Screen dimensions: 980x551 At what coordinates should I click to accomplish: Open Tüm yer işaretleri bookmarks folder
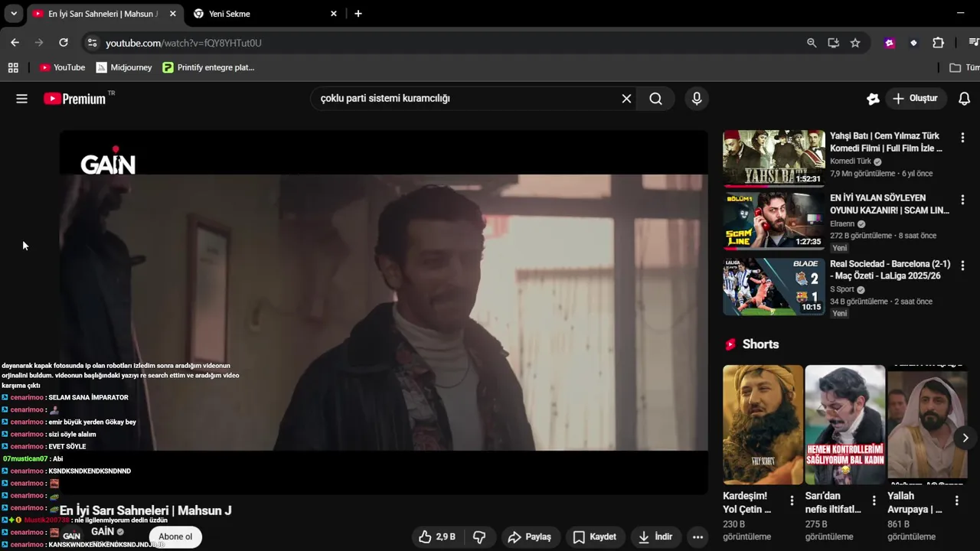point(965,67)
